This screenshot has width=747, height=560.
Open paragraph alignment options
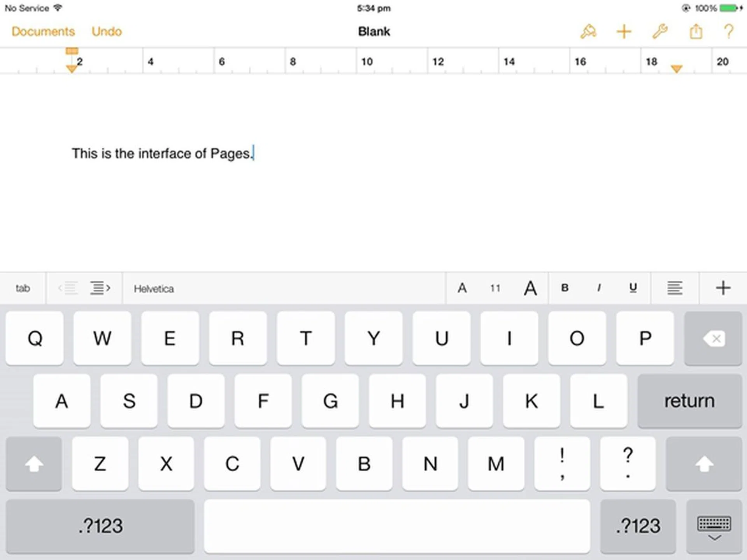click(x=675, y=288)
